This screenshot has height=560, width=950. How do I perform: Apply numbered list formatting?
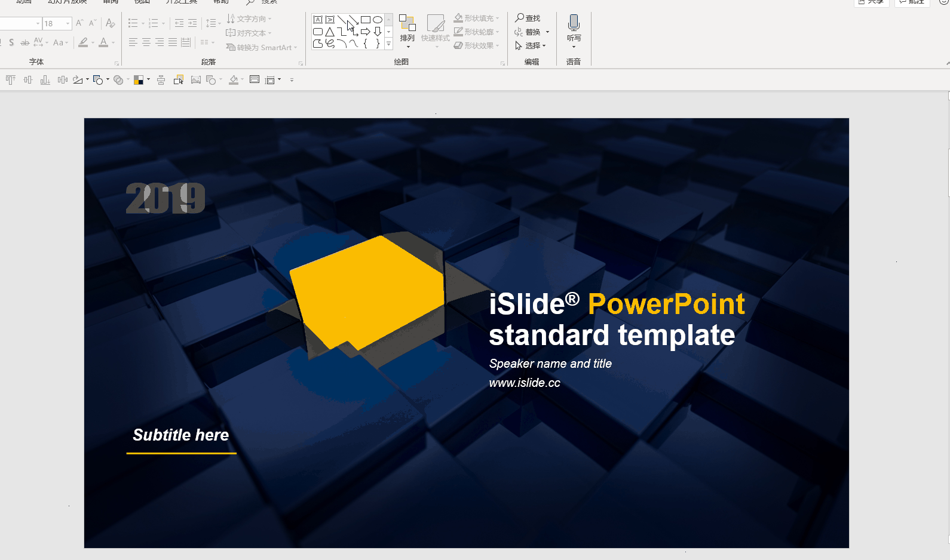point(154,23)
